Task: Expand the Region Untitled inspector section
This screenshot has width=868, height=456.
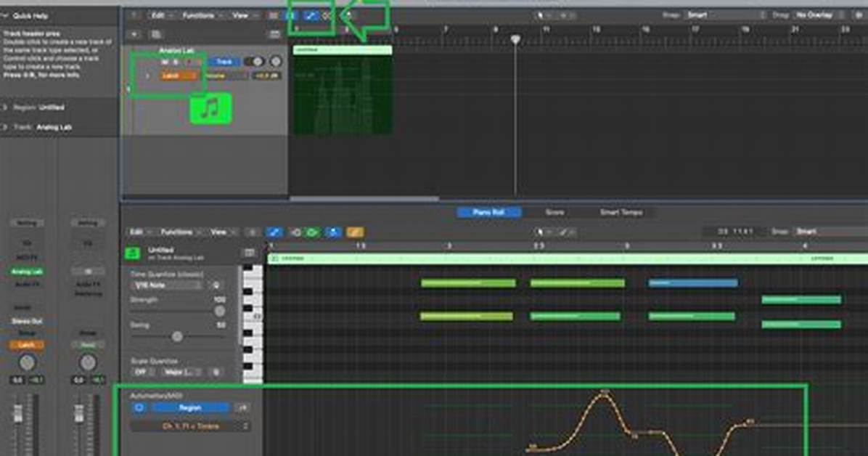Action: click(5, 107)
